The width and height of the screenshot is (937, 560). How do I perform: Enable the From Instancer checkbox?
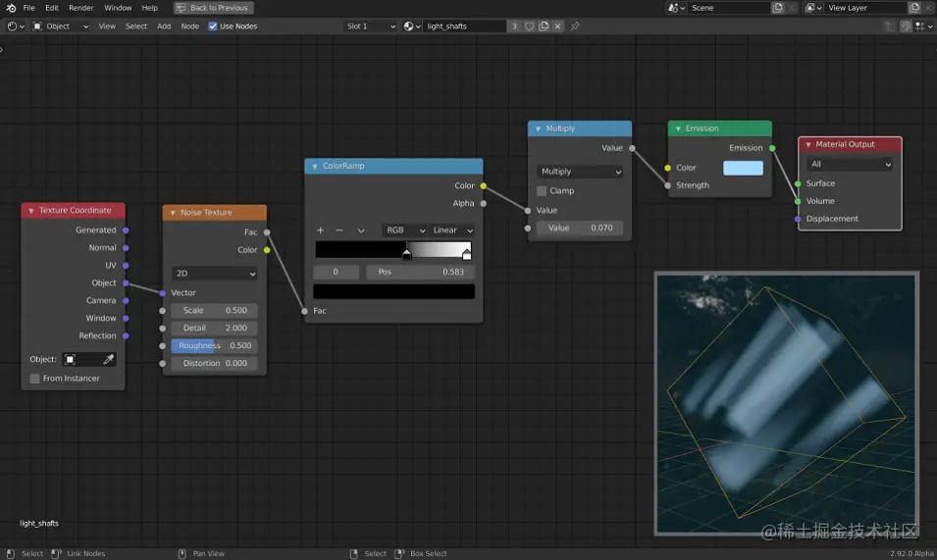click(x=34, y=379)
